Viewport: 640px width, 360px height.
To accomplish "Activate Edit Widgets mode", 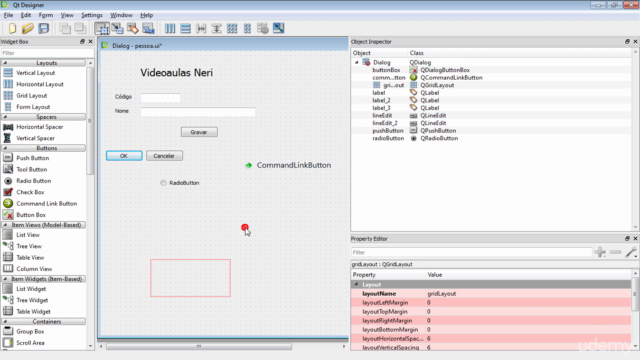I will (x=102, y=28).
